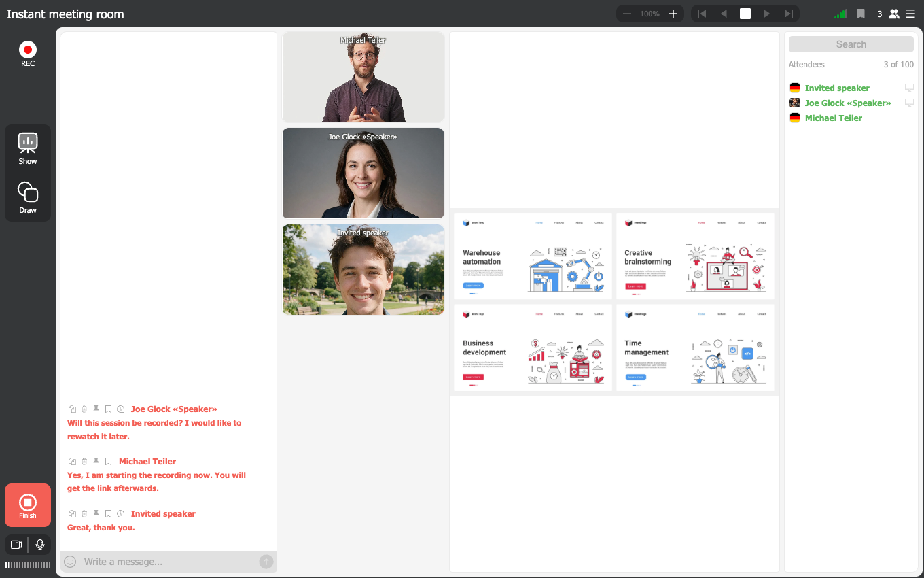Click Invited speaker name in chat
The height and width of the screenshot is (578, 924).
point(163,513)
